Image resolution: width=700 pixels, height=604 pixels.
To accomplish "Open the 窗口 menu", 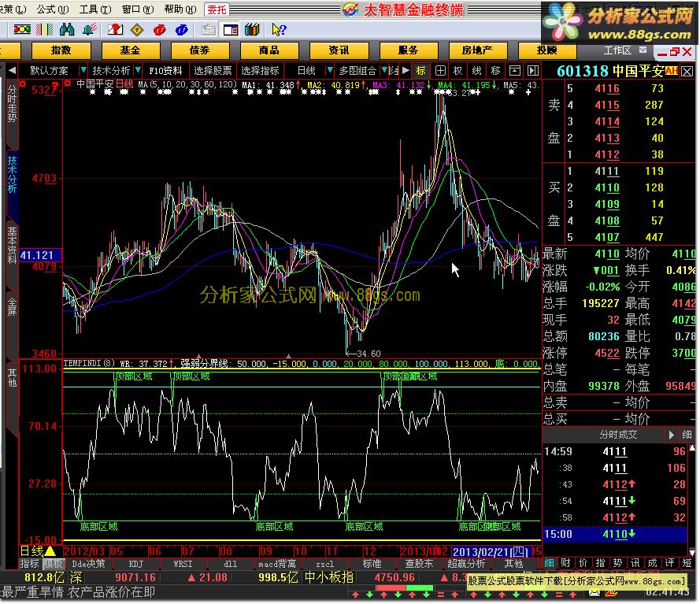I will (x=138, y=9).
